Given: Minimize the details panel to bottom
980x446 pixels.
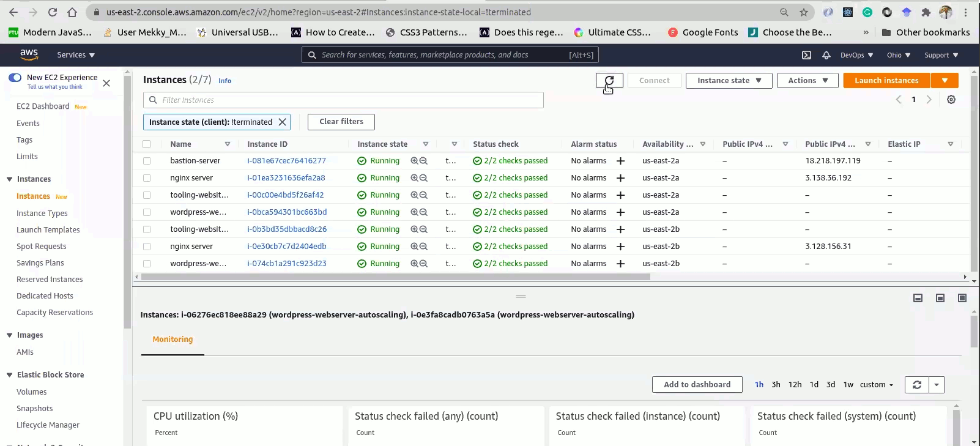Looking at the screenshot, I should [918, 298].
